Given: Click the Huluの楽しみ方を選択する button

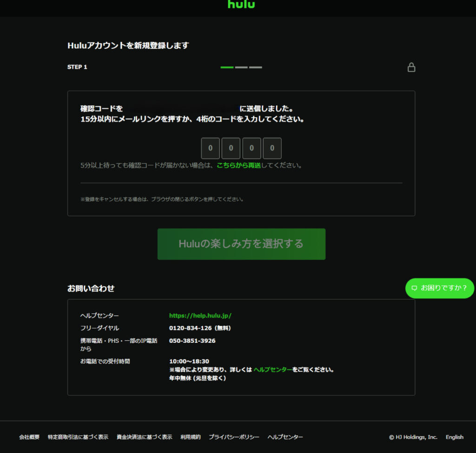Looking at the screenshot, I should tap(241, 244).
